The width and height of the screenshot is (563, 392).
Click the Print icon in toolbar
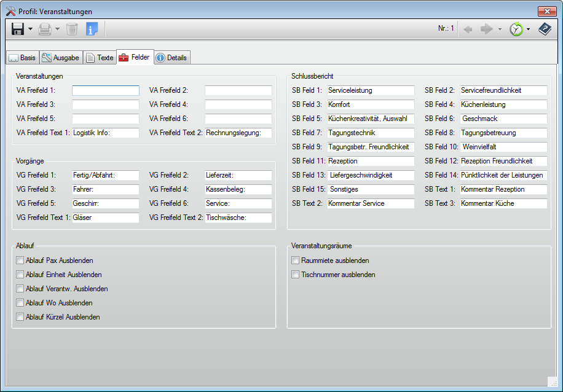45,29
